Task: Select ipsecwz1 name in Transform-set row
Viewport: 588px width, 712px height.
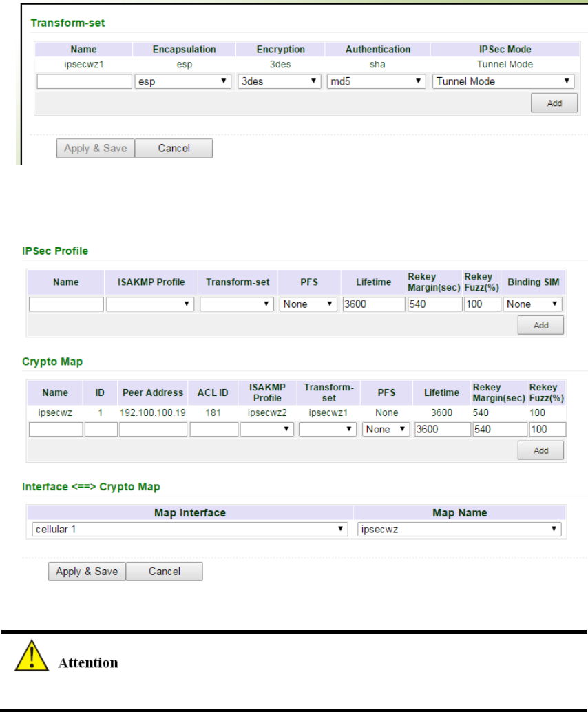Action: [83, 65]
